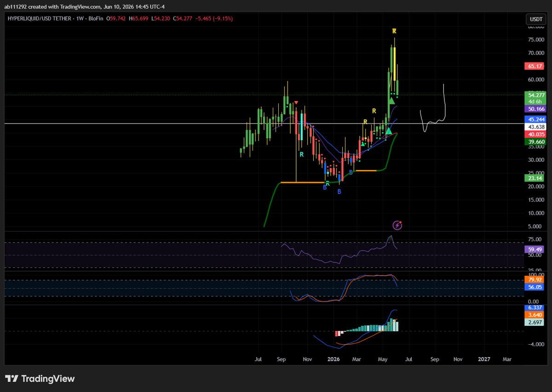Image resolution: width=552 pixels, height=392 pixels.
Task: Click the TradingView logo at the bottom
Action: [x=40, y=379]
